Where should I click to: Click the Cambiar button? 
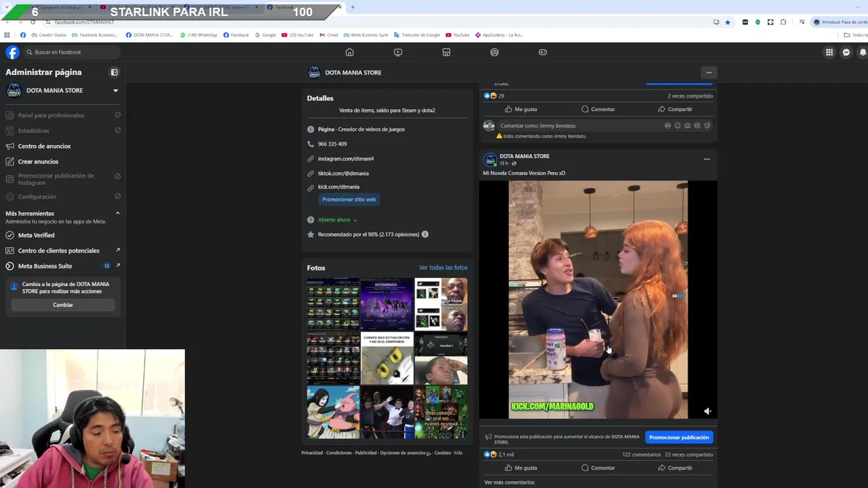click(x=63, y=305)
